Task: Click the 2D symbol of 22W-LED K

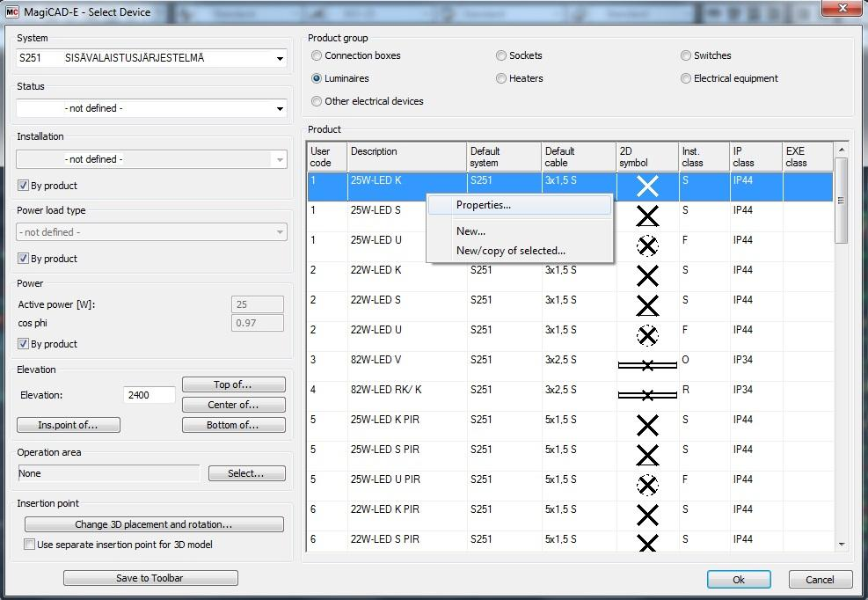Action: tap(647, 276)
